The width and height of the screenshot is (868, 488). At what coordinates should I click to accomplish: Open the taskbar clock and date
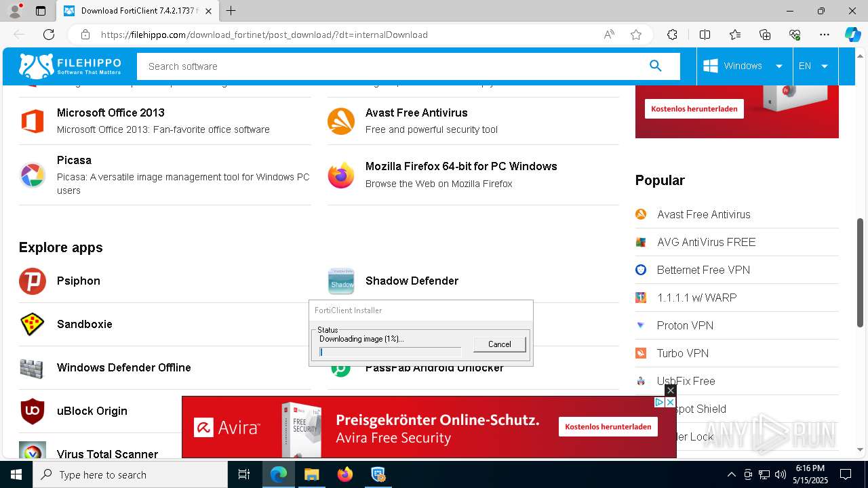810,474
